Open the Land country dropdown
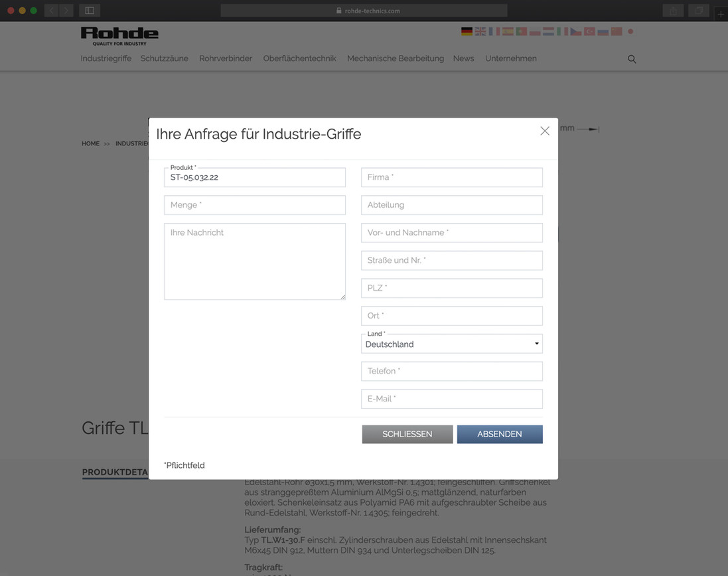The width and height of the screenshot is (728, 576). (452, 344)
